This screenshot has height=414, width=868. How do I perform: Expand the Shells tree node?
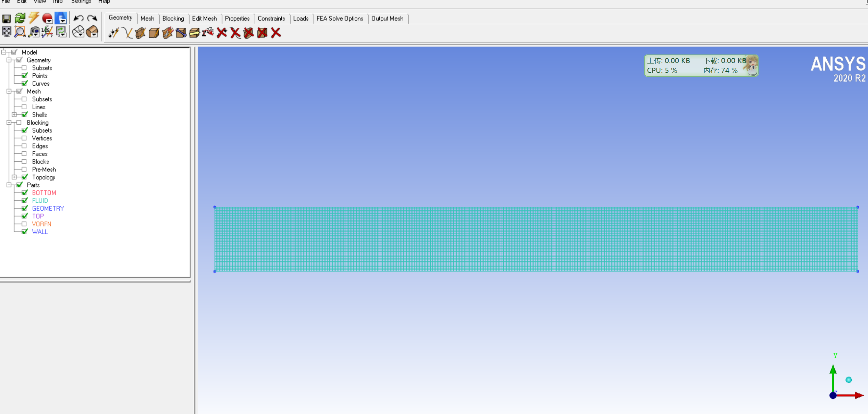(x=14, y=115)
